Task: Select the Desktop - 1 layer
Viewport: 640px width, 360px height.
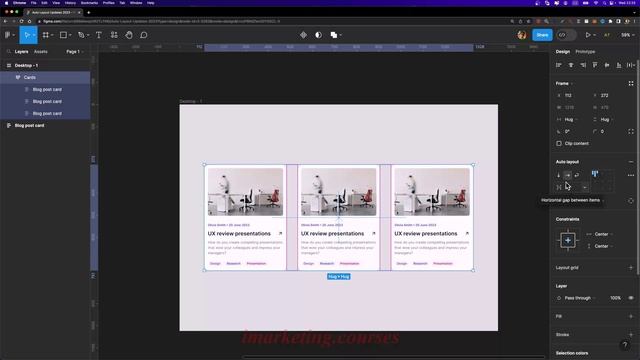Action: pyautogui.click(x=45, y=65)
